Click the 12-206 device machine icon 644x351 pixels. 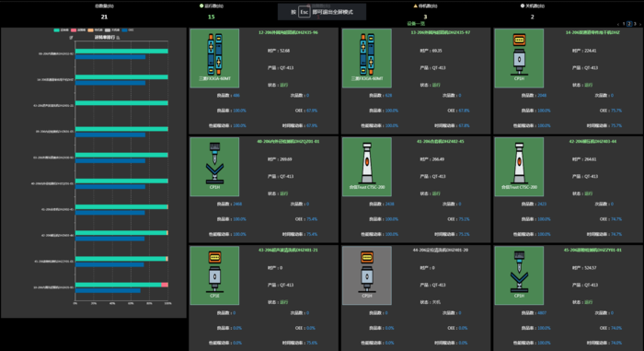click(214, 58)
